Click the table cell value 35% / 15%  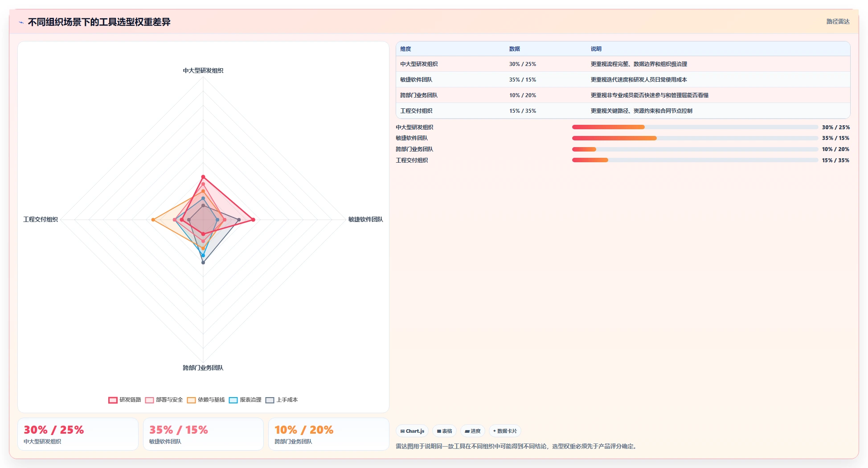point(523,80)
